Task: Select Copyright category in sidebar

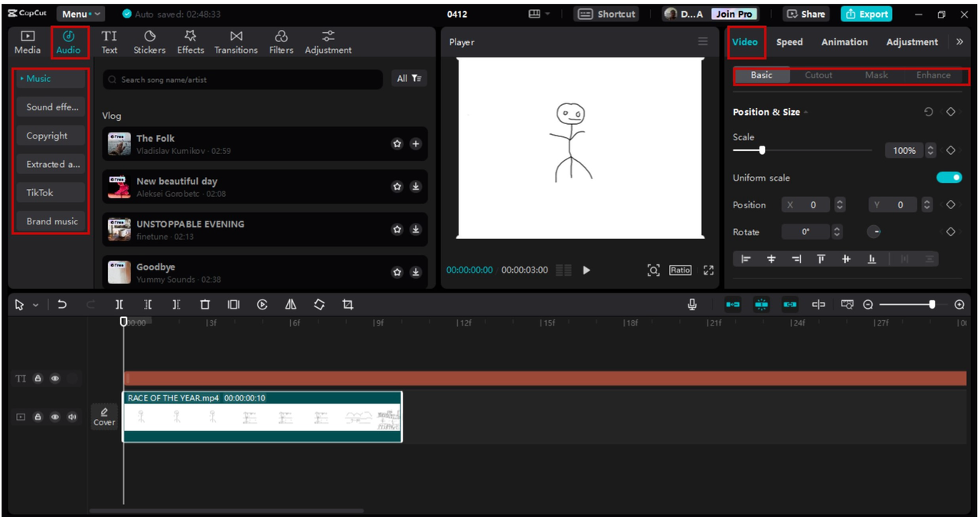Action: click(51, 136)
